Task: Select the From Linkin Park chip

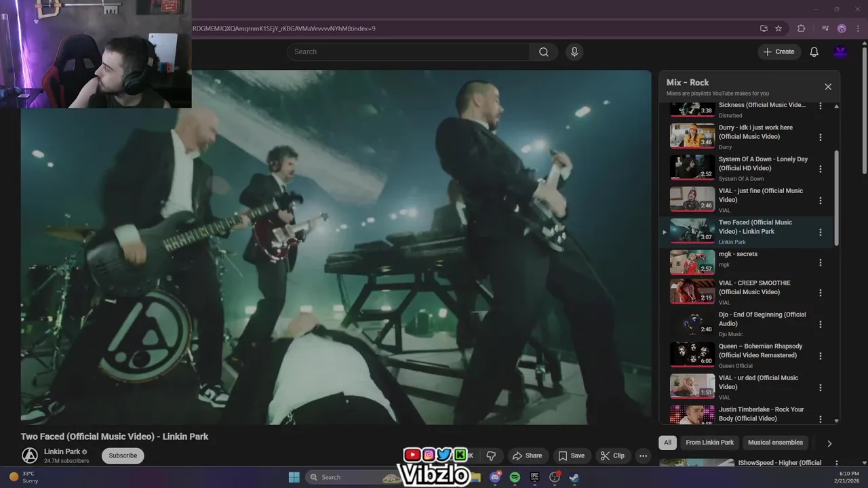Action: 709,443
